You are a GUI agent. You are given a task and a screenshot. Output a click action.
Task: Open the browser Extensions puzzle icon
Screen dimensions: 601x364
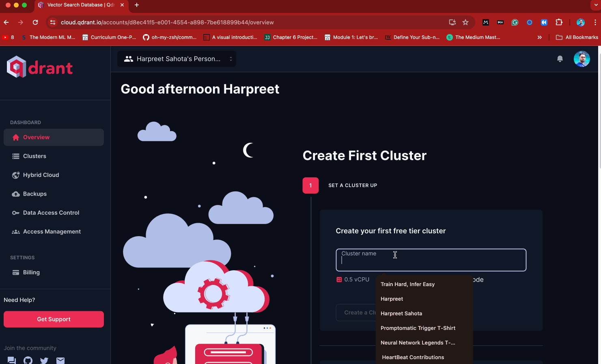559,22
